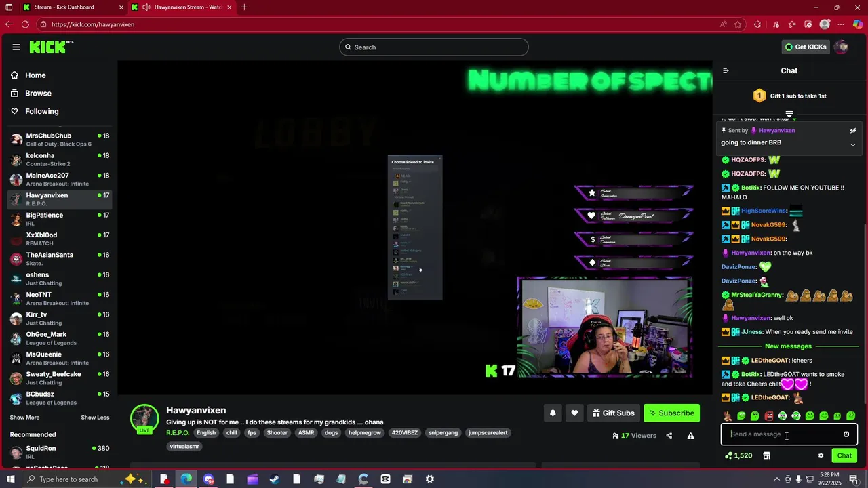Send message with Chat button

844,455
